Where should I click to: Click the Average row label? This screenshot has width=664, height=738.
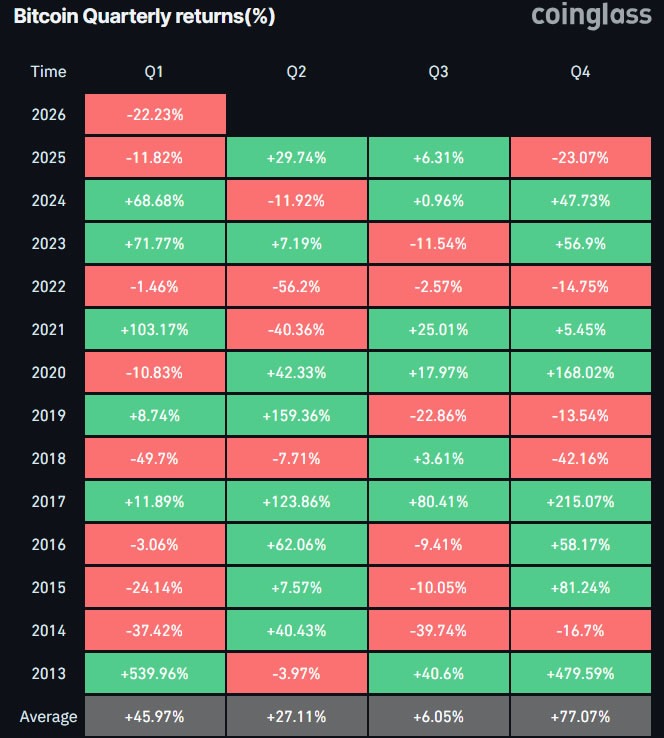48,716
